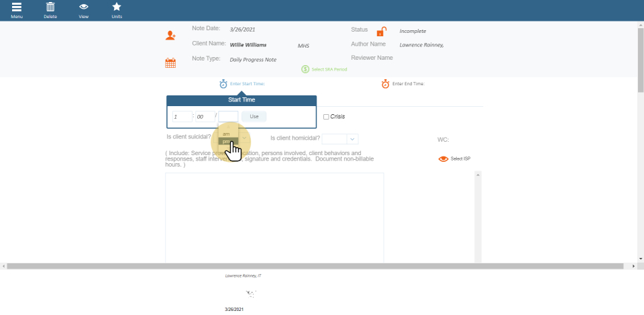Image resolution: width=644 pixels, height=315 pixels.
Task: Expand the 'Is client homicidal?' dropdown
Action: 340,138
